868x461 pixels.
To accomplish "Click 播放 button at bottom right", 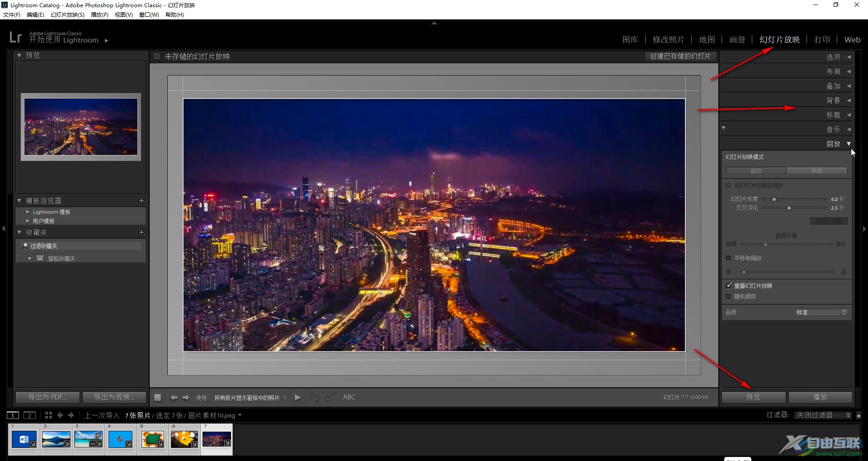I will click(x=820, y=397).
